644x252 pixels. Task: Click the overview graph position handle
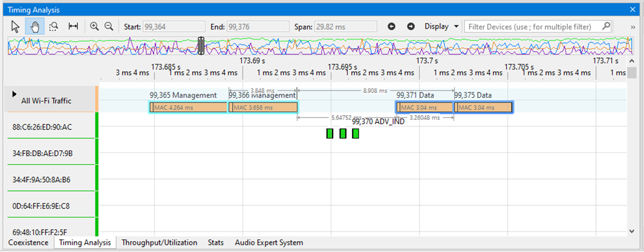pos(201,45)
